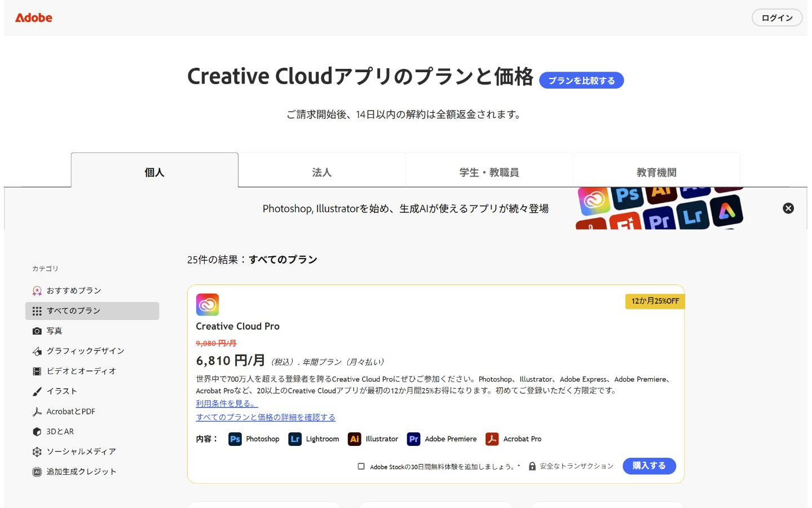
Task: Click the 12か月25%OFF badge
Action: pyautogui.click(x=655, y=301)
